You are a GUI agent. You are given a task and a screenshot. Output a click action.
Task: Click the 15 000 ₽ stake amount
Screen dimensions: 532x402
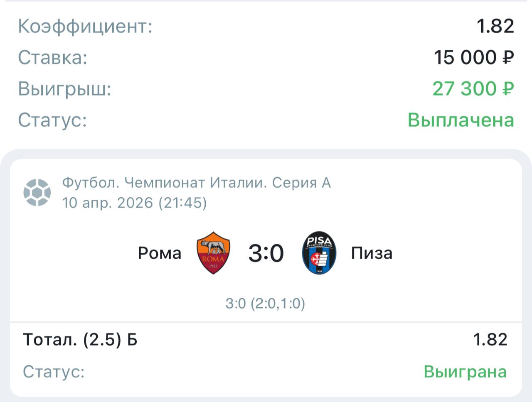[474, 57]
